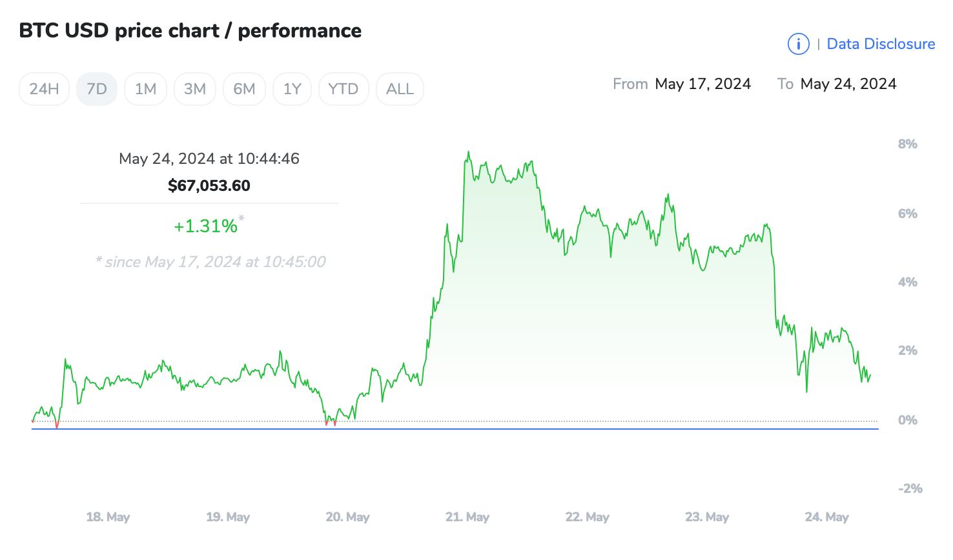Choose the 1Y time range
The image size is (953, 560).
(292, 89)
